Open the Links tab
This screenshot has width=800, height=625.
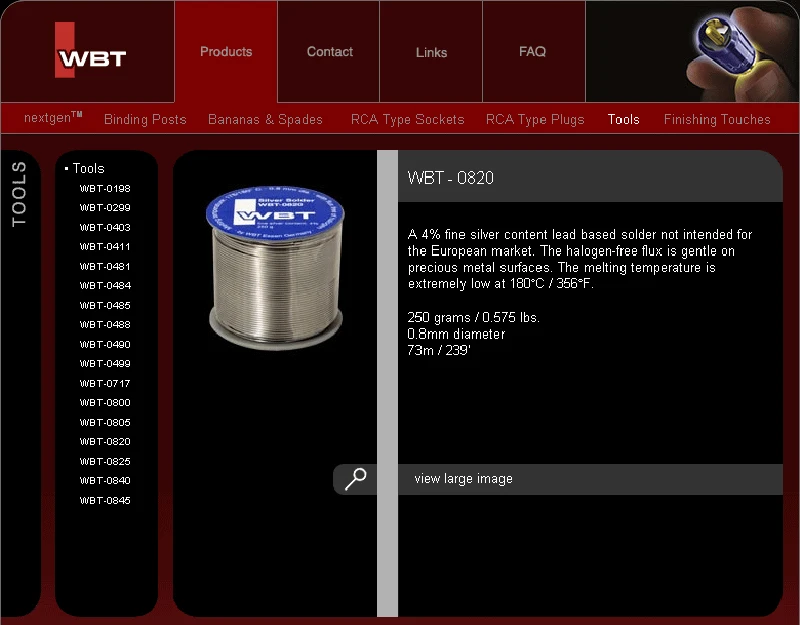coord(431,52)
